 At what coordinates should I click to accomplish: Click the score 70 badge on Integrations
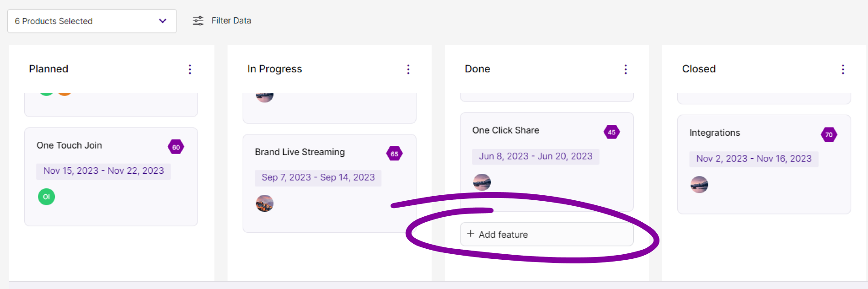829,134
